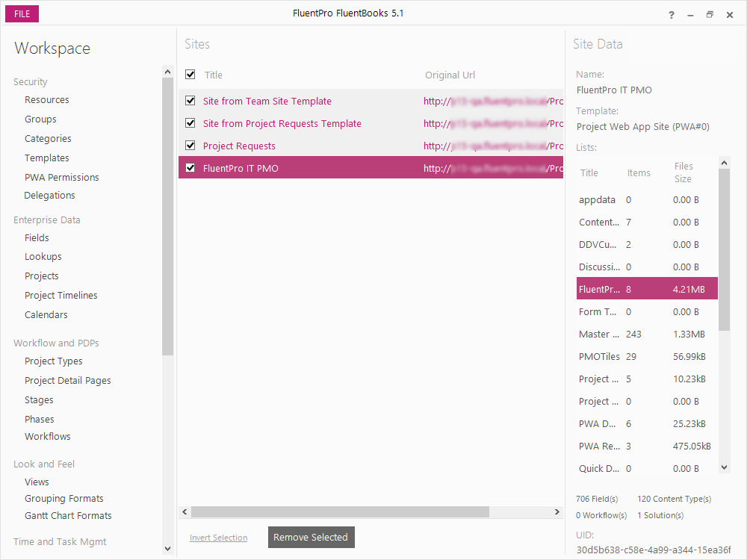The image size is (747, 560).
Task: Open Site from Project Requests Template link
Action: (282, 123)
